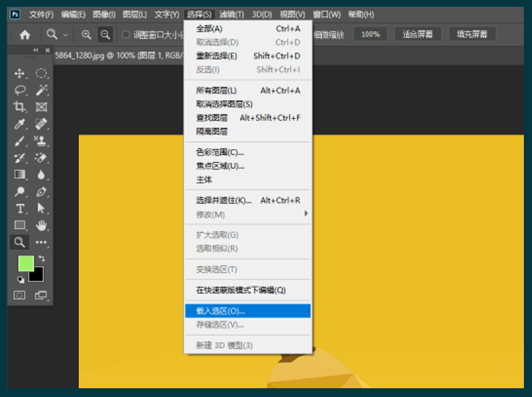Pick the Hand tool
The width and height of the screenshot is (532, 397).
(41, 225)
